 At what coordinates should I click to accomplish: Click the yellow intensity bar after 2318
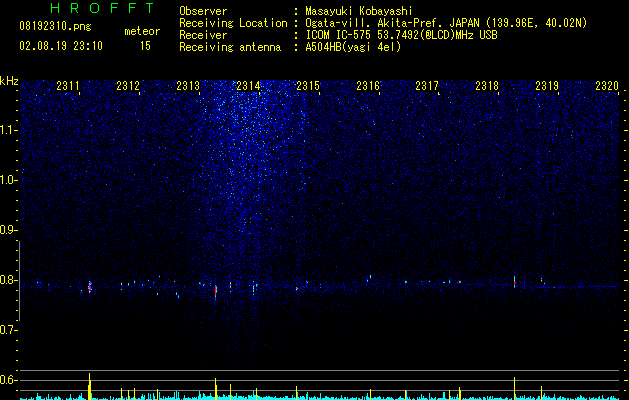pyautogui.click(x=514, y=388)
